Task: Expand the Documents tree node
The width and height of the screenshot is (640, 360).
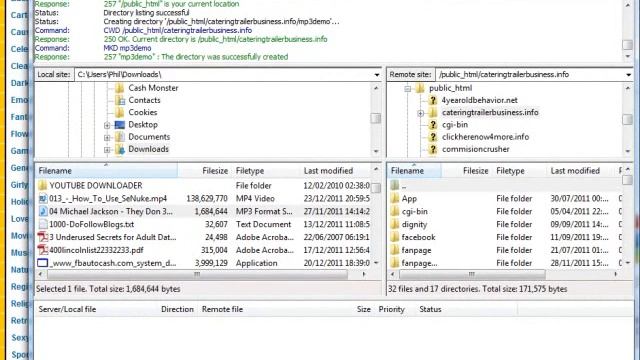Action: click(107, 138)
